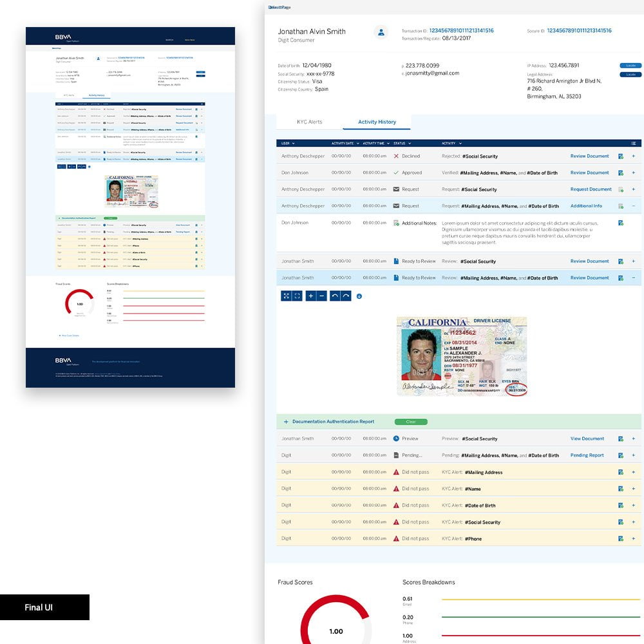Switch to the KYC Alerts tab
This screenshot has width=644, height=644.
[309, 122]
